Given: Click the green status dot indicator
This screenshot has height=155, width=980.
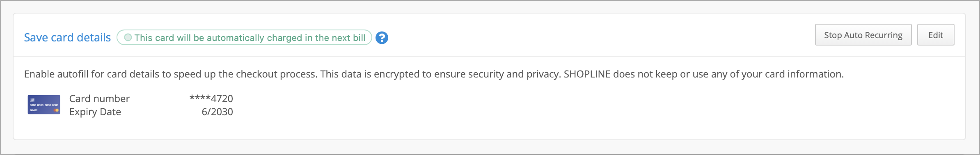Looking at the screenshot, I should (x=128, y=37).
